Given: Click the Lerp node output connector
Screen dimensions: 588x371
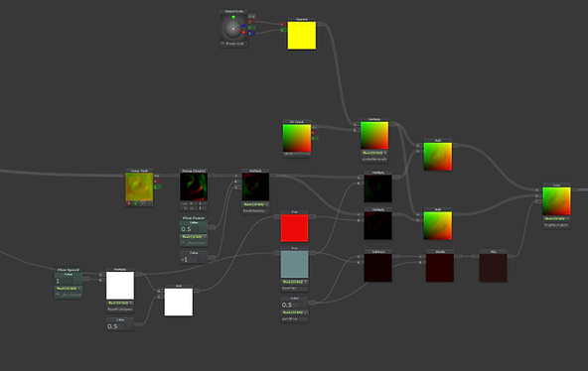Looking at the screenshot, I should [575, 190].
